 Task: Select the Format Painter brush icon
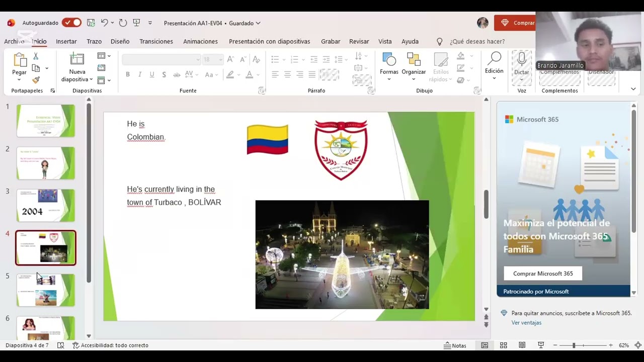pos(36,80)
